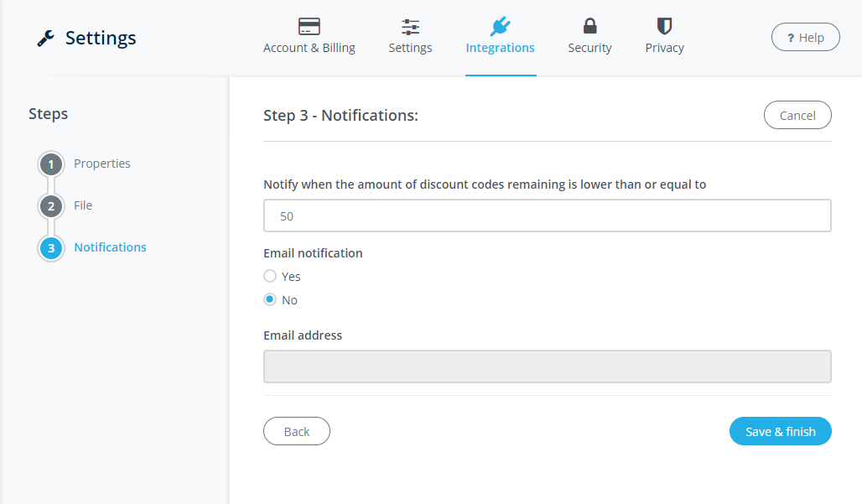Enable email notifications via Yes option
The width and height of the screenshot is (862, 504).
[270, 276]
